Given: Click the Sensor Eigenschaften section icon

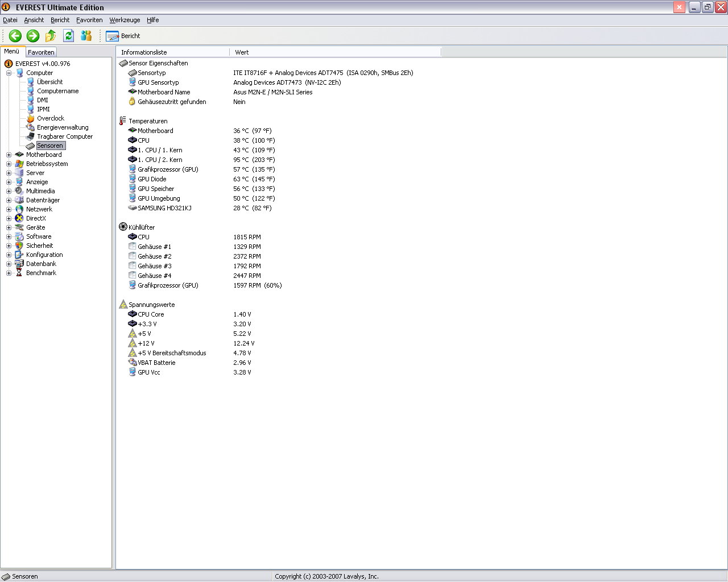Looking at the screenshot, I should tap(123, 63).
